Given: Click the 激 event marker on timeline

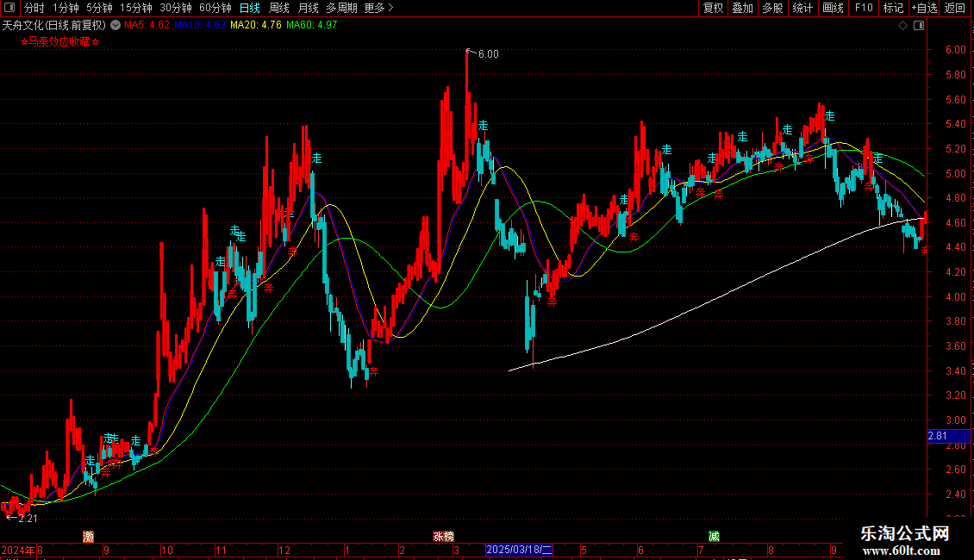Looking at the screenshot, I should pyautogui.click(x=88, y=537).
